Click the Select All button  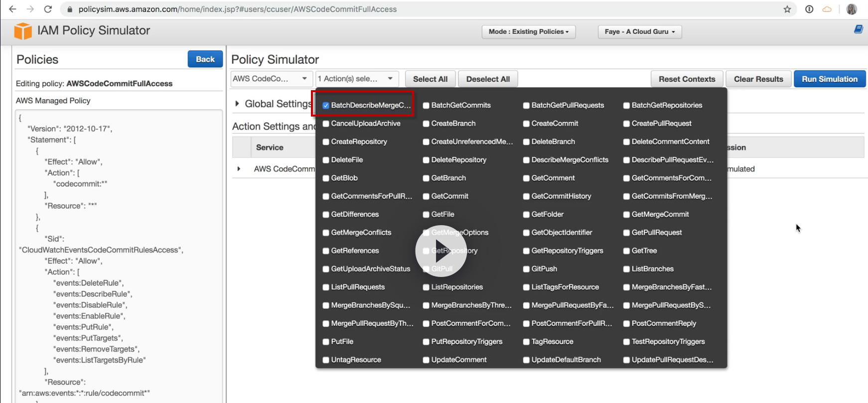click(431, 79)
